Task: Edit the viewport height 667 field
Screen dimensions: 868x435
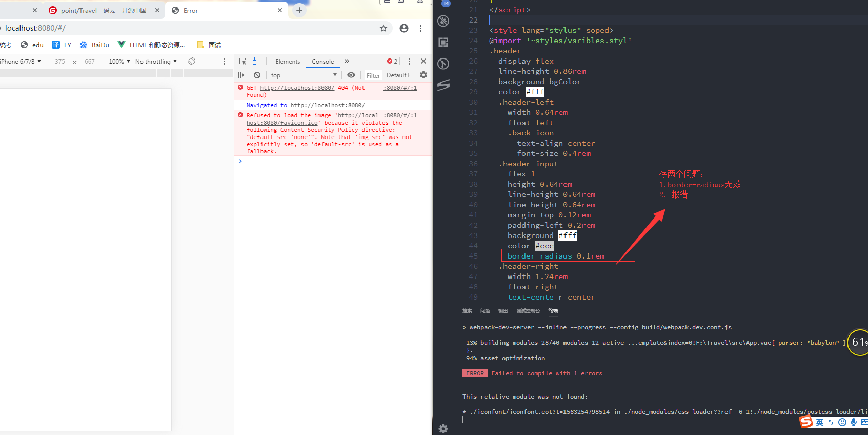Action: [90, 62]
